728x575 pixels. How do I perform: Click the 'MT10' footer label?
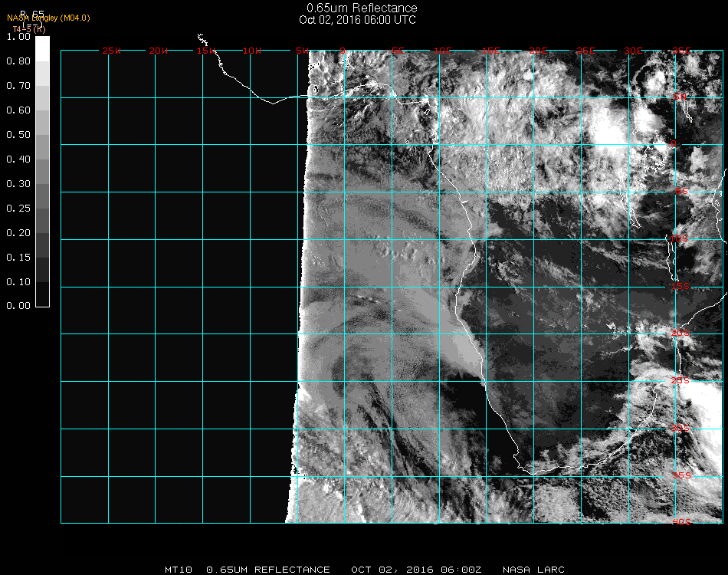click(179, 570)
